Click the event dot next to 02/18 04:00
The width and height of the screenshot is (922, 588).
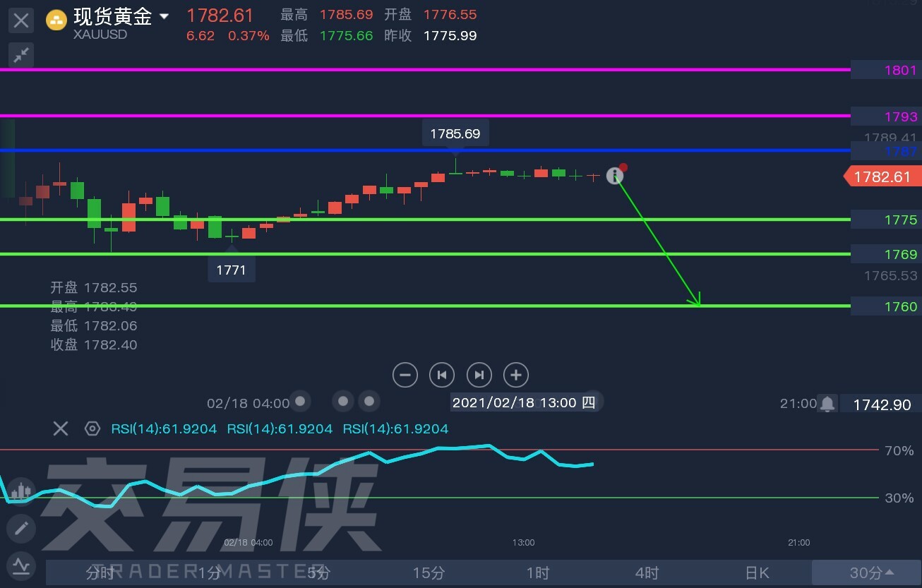(x=300, y=402)
